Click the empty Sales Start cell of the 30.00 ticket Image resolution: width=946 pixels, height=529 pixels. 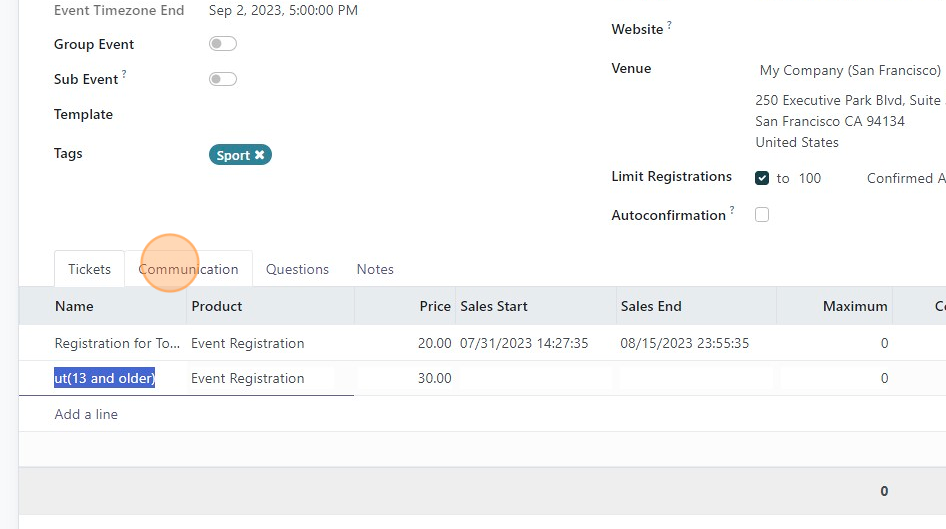tap(536, 378)
